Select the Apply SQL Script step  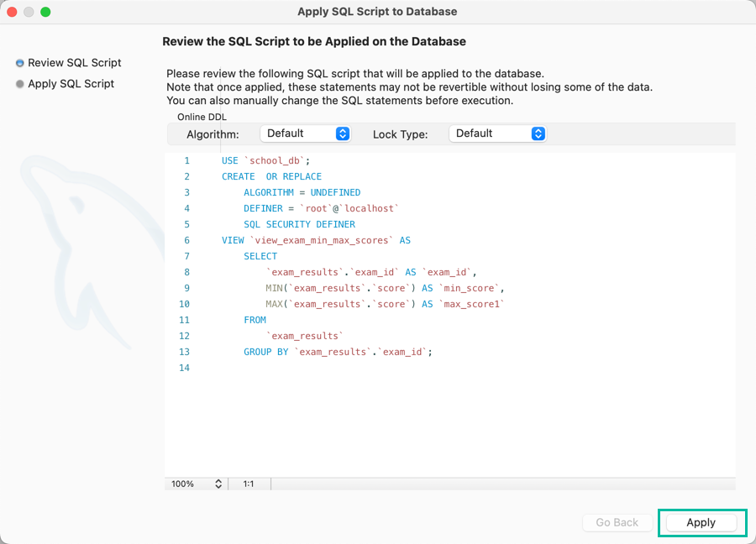coord(65,84)
